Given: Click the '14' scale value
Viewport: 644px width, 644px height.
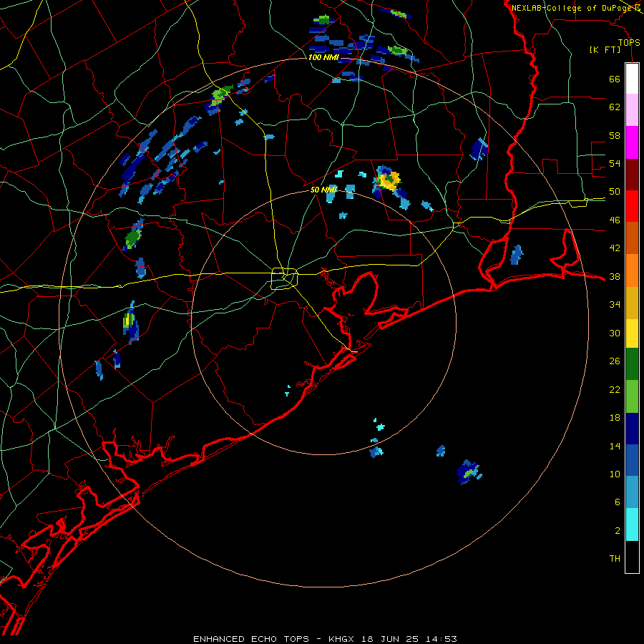Looking at the screenshot, I should point(615,446).
